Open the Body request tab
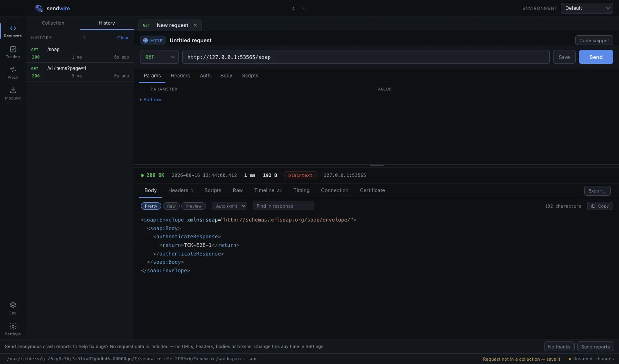The height and width of the screenshot is (364, 619). [x=226, y=76]
